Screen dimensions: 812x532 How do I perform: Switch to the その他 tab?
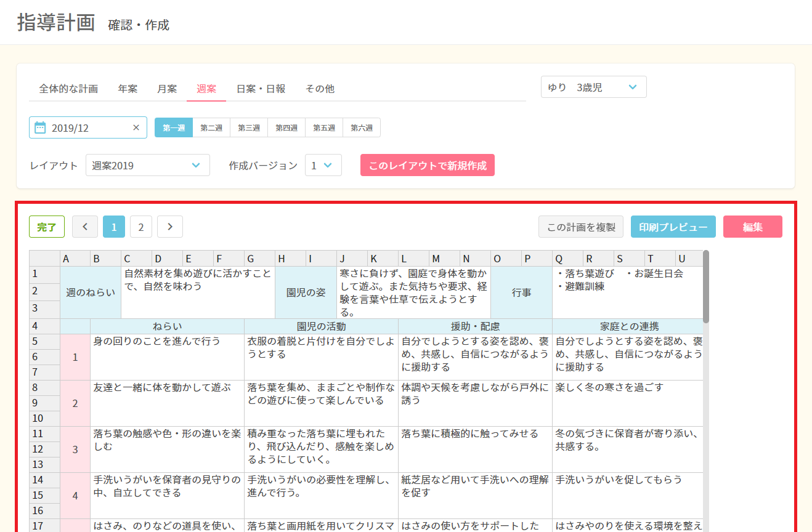click(320, 89)
